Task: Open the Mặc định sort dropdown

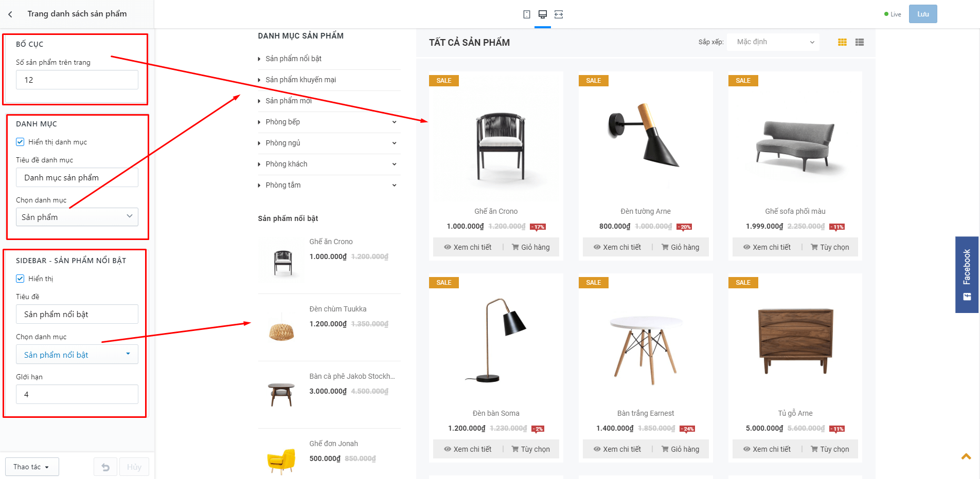Action: pyautogui.click(x=774, y=42)
